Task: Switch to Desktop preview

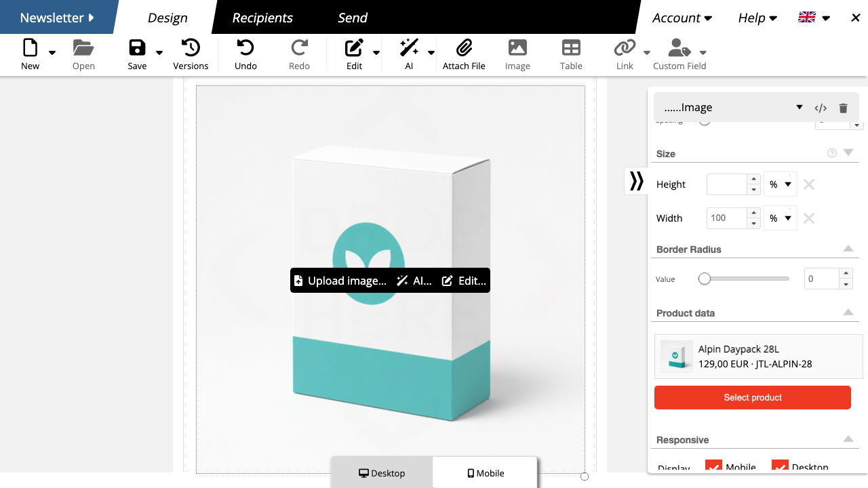Action: click(382, 473)
